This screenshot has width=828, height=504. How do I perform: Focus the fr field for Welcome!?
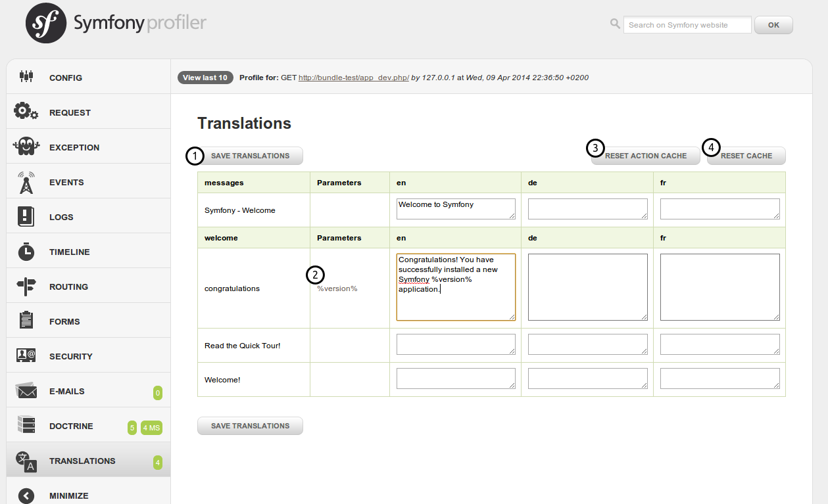pos(720,378)
